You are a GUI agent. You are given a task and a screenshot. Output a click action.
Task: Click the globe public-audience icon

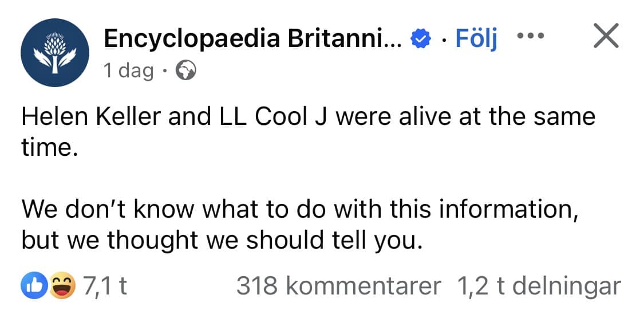coord(185,70)
